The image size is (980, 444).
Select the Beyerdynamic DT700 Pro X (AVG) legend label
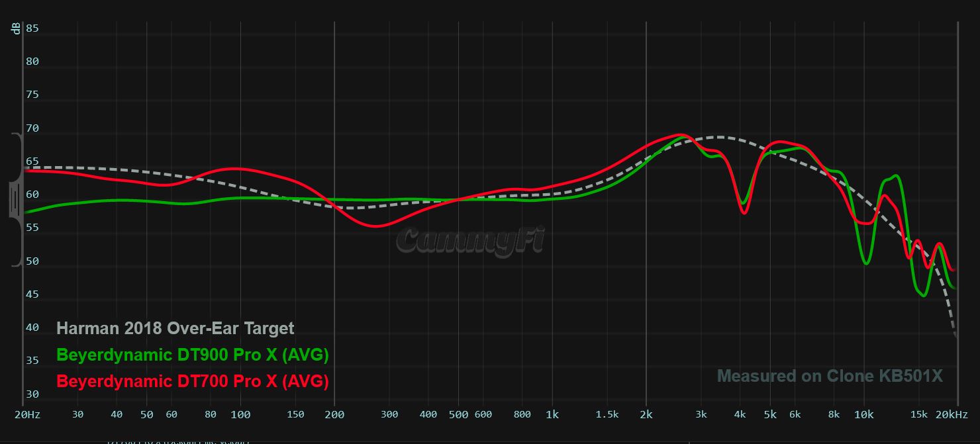193,381
